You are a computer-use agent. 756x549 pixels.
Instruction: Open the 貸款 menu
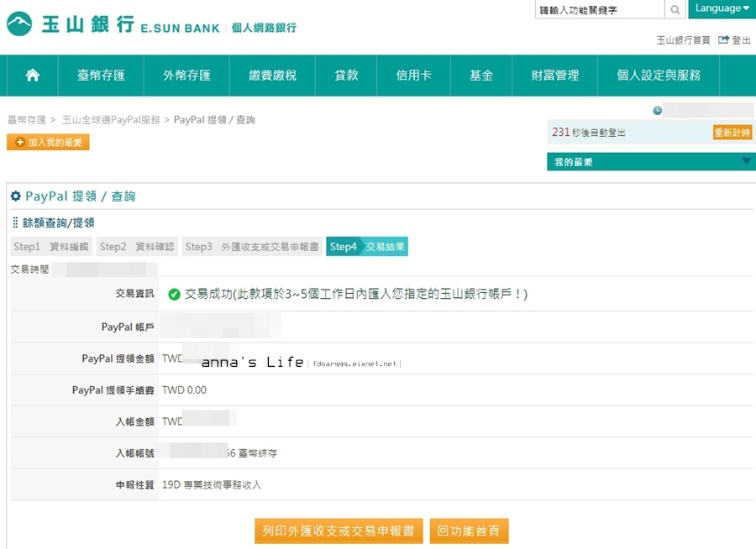coord(346,76)
